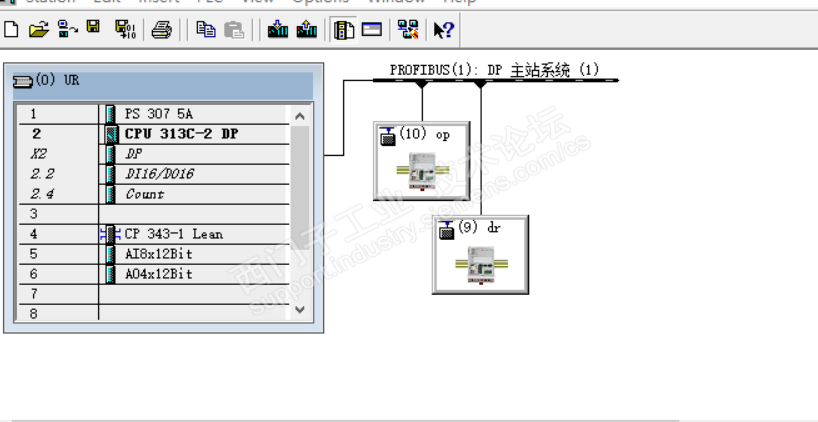Click the rack list scroll down arrow
818x422 pixels.
click(299, 309)
